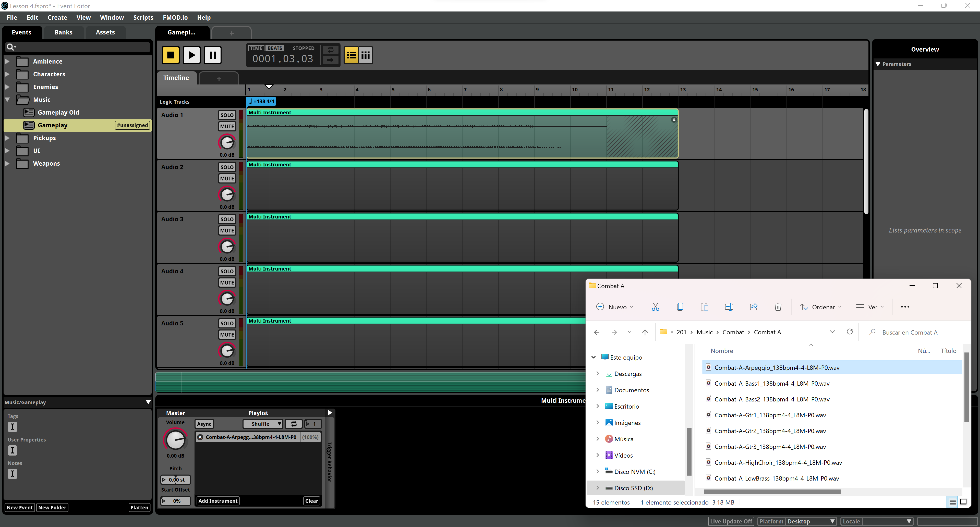Viewport: 980px width, 527px height.
Task: Click the Tags edit icon
Action: 13,427
